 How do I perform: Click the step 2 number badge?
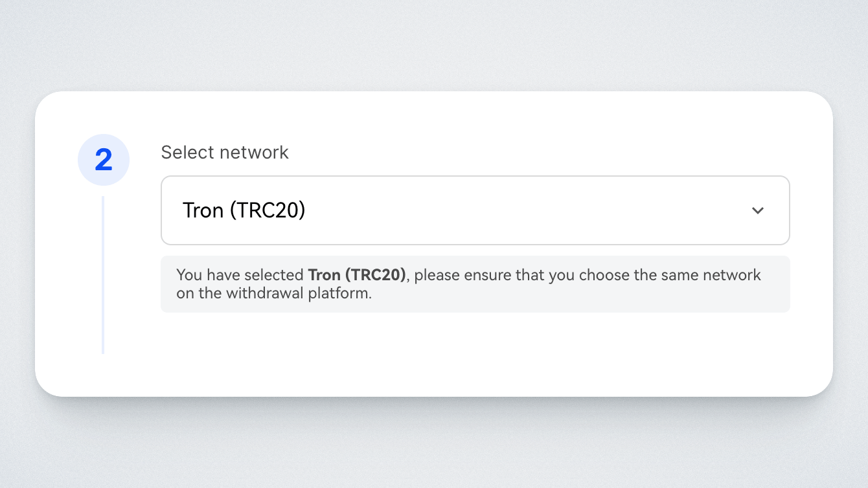[x=104, y=160]
